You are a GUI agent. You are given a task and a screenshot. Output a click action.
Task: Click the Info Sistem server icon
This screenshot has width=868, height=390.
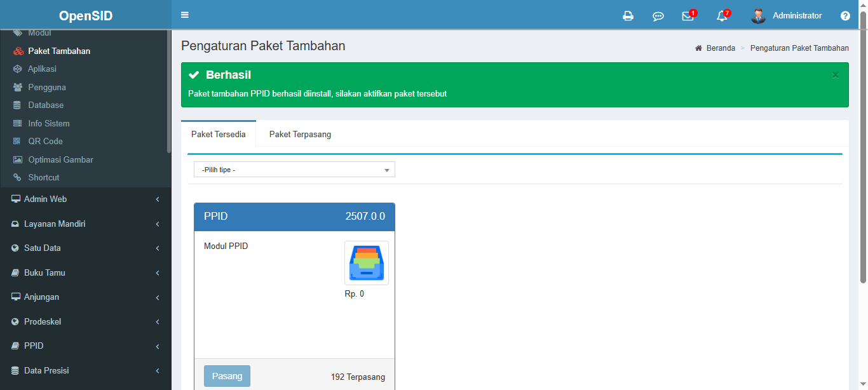[17, 124]
